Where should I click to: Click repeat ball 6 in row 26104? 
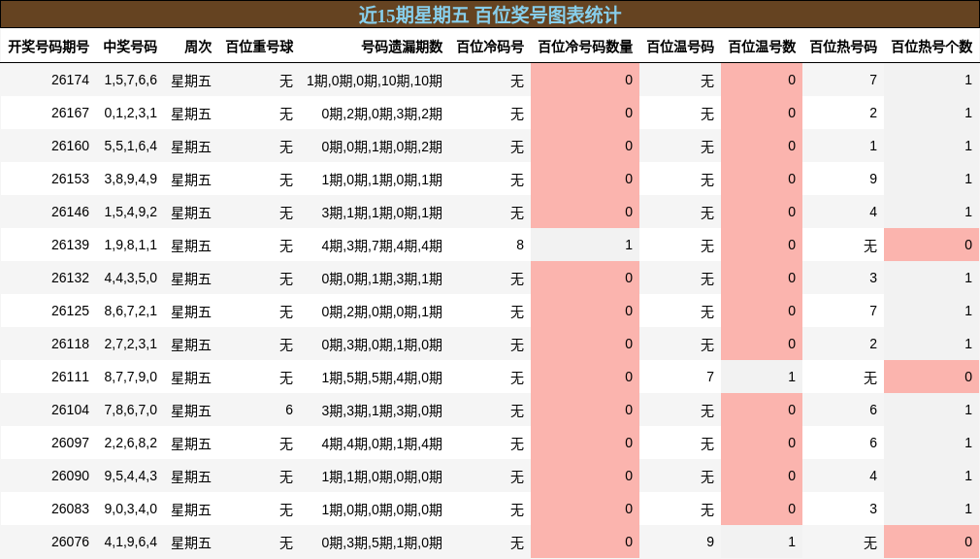[x=289, y=411]
